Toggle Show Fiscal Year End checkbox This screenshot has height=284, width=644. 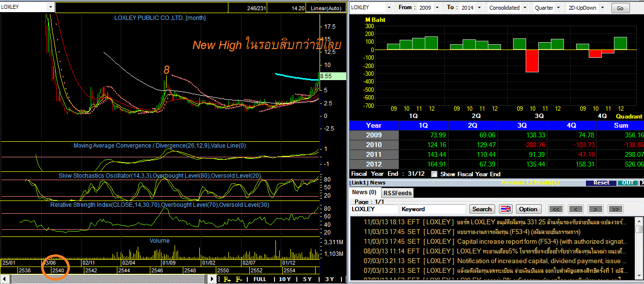434,174
